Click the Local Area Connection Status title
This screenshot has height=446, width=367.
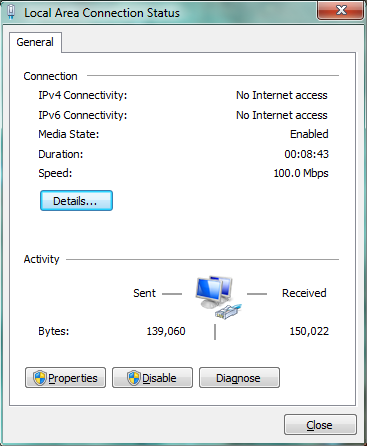click(102, 13)
